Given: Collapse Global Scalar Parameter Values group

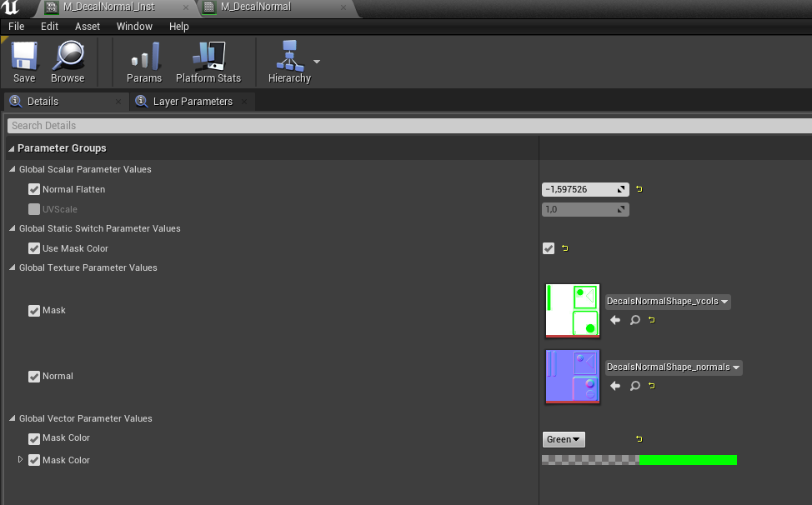Looking at the screenshot, I should (13, 169).
